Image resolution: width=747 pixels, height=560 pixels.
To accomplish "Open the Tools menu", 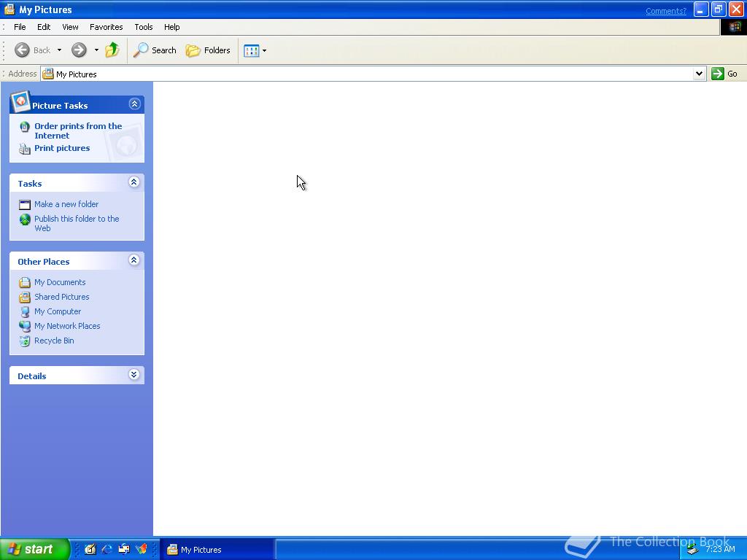I will (x=144, y=27).
